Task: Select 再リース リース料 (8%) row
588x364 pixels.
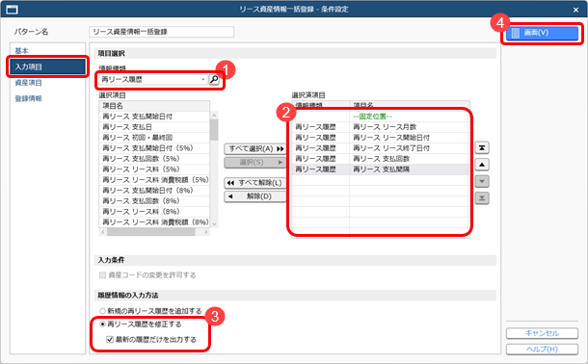Action: pyautogui.click(x=154, y=212)
